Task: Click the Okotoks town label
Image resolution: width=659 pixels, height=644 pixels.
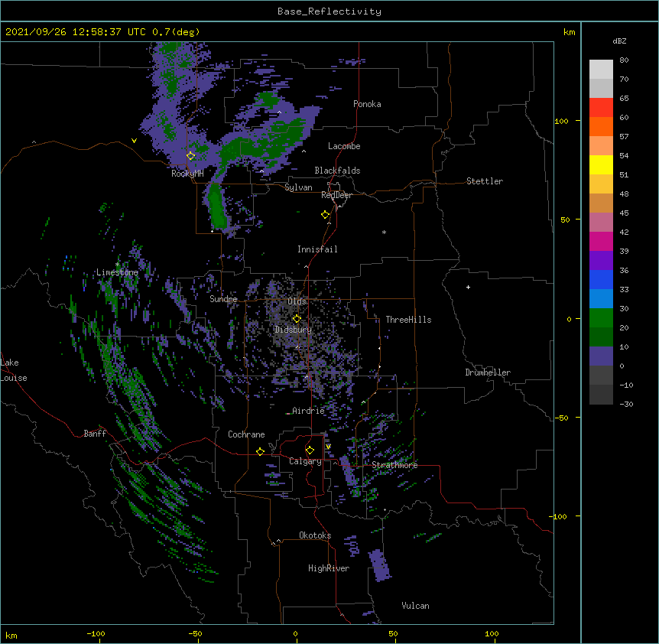Action: (x=315, y=535)
